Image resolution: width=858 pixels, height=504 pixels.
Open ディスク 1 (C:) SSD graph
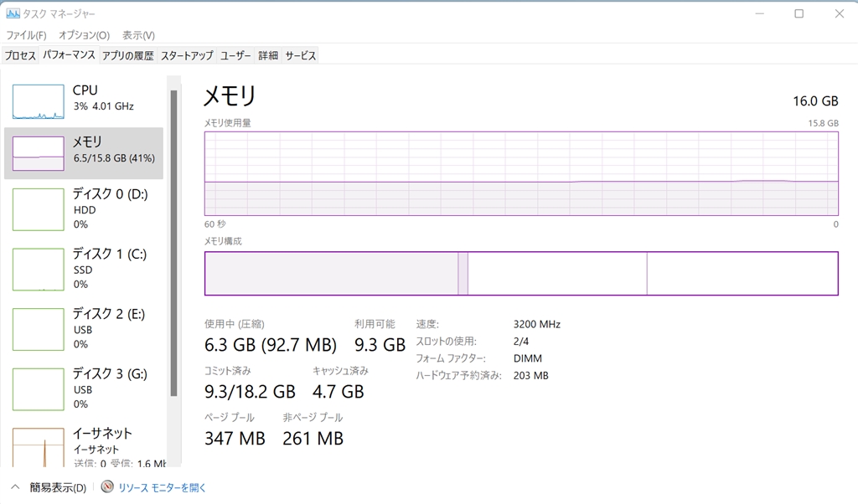38,269
